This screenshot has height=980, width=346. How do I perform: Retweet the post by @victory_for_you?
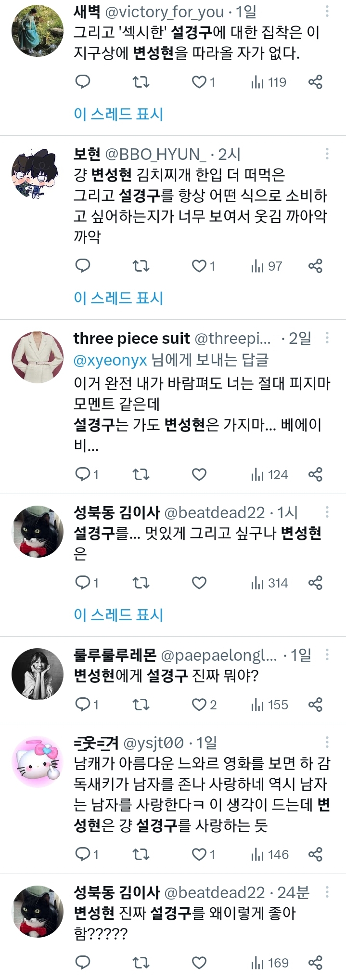[x=141, y=82]
